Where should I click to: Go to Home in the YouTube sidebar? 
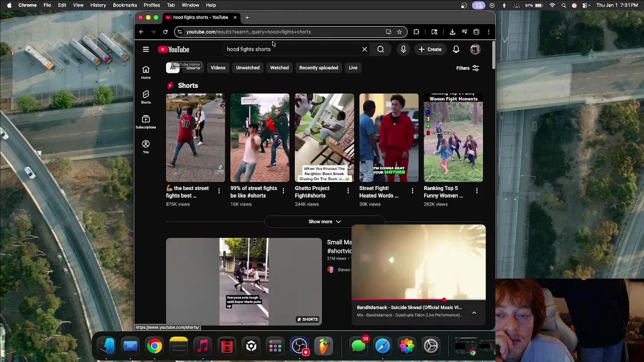coord(145,72)
